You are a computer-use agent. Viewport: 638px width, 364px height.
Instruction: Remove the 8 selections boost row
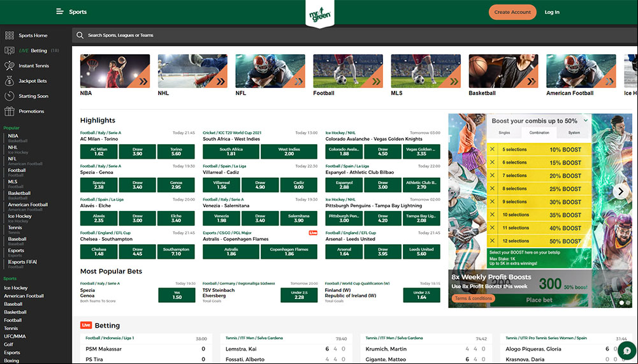click(492, 189)
